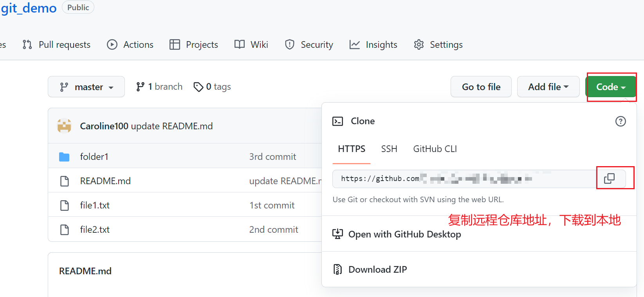View the 1 branch link
This screenshot has height=297, width=644.
(x=159, y=87)
